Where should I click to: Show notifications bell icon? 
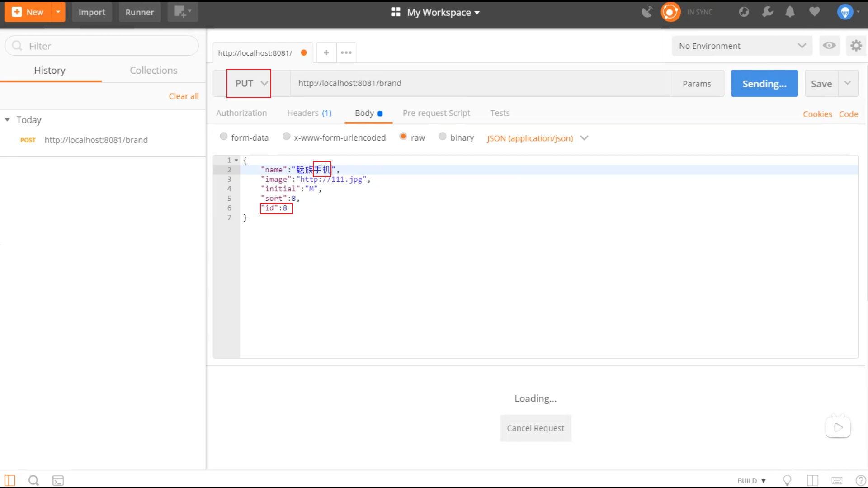coord(790,12)
